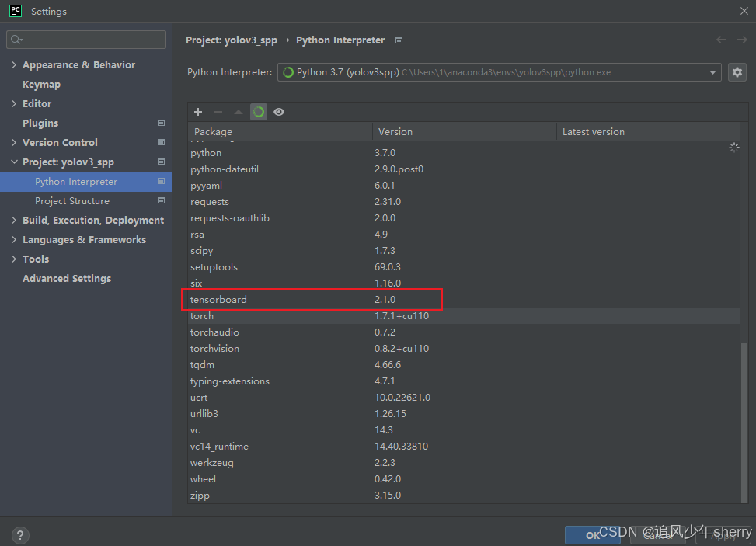Select the python 3.7.0 package row
Screen dimensions: 756x546
click(465, 153)
